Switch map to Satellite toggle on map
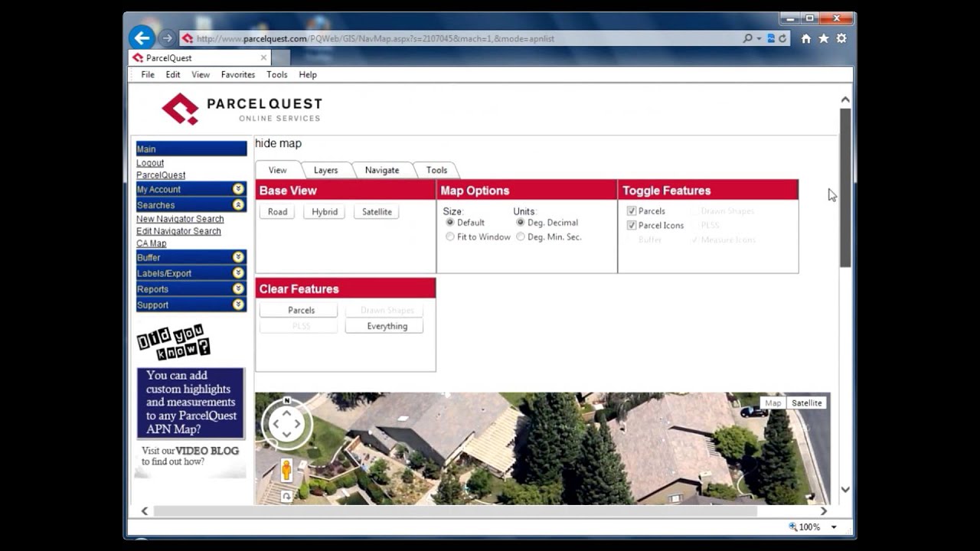 click(806, 403)
